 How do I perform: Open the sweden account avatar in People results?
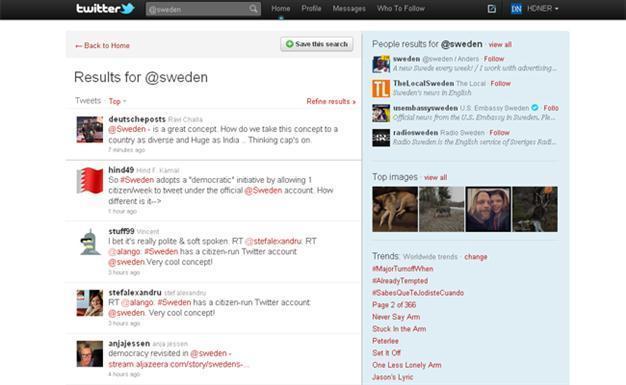click(381, 64)
